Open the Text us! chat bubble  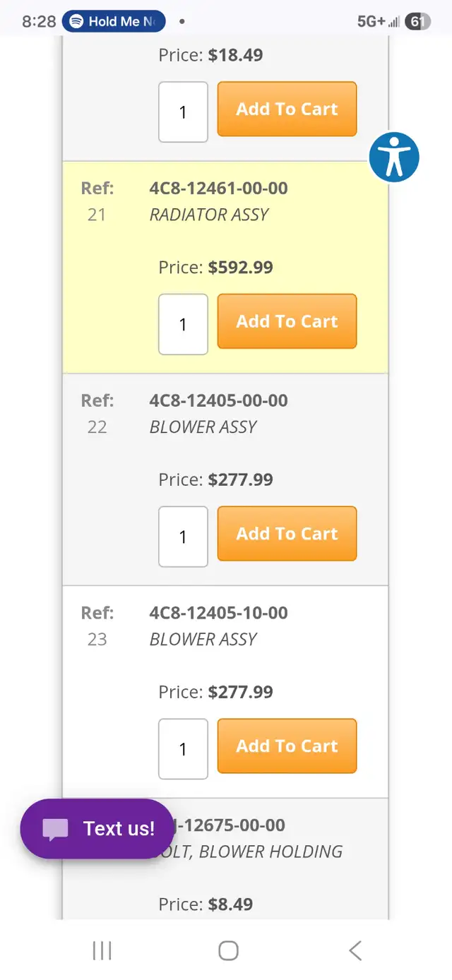pos(97,829)
